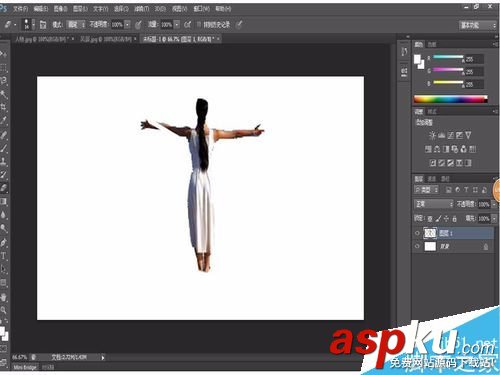Hide Layer 1 with its eye icon
The image size is (500, 375).
pos(417,233)
